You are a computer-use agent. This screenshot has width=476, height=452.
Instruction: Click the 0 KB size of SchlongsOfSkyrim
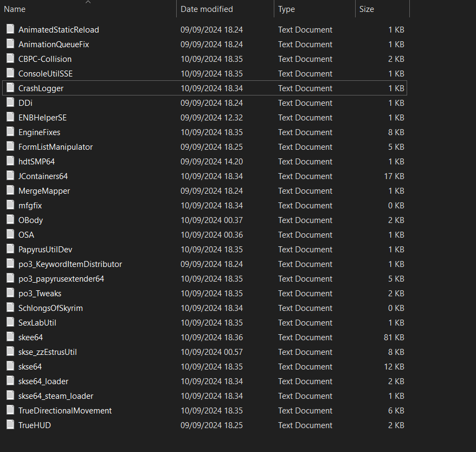[396, 308]
